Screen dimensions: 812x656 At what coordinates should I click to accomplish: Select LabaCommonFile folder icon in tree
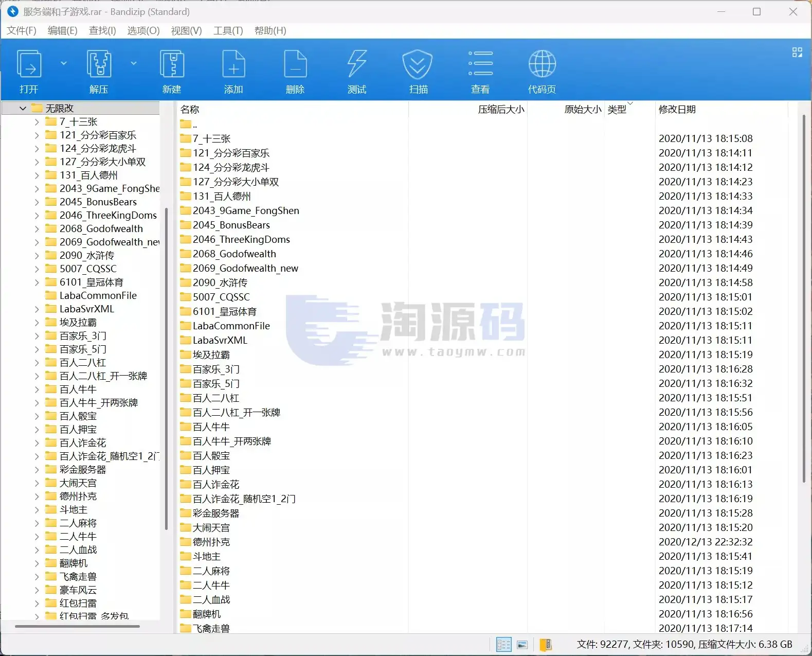pyautogui.click(x=51, y=295)
